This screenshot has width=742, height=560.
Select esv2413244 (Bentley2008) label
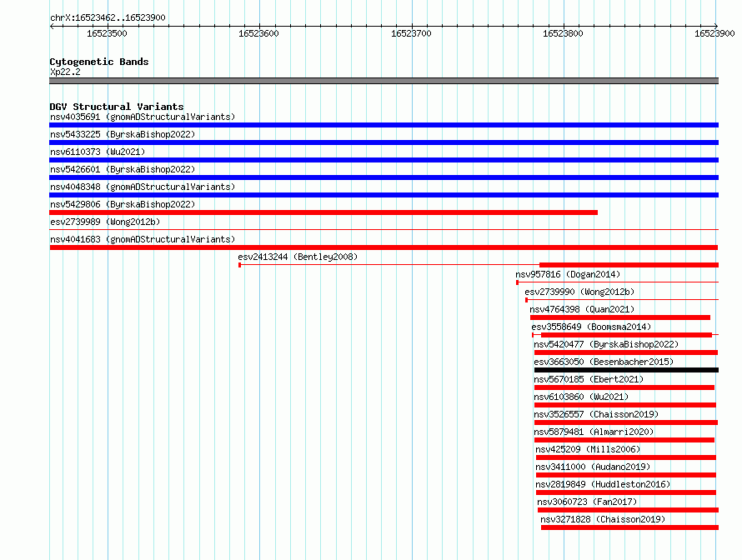(x=298, y=257)
